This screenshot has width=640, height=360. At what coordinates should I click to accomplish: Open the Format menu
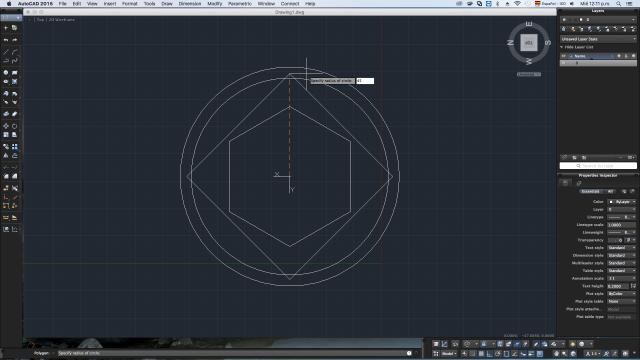129,3
